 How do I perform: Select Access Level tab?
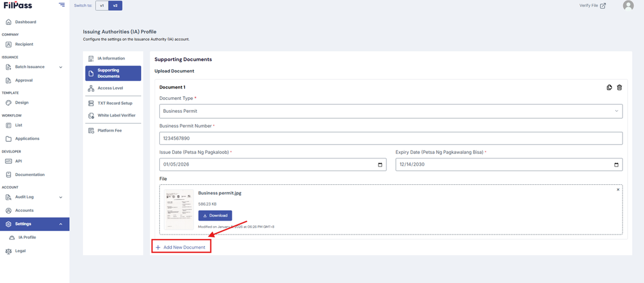[113, 88]
